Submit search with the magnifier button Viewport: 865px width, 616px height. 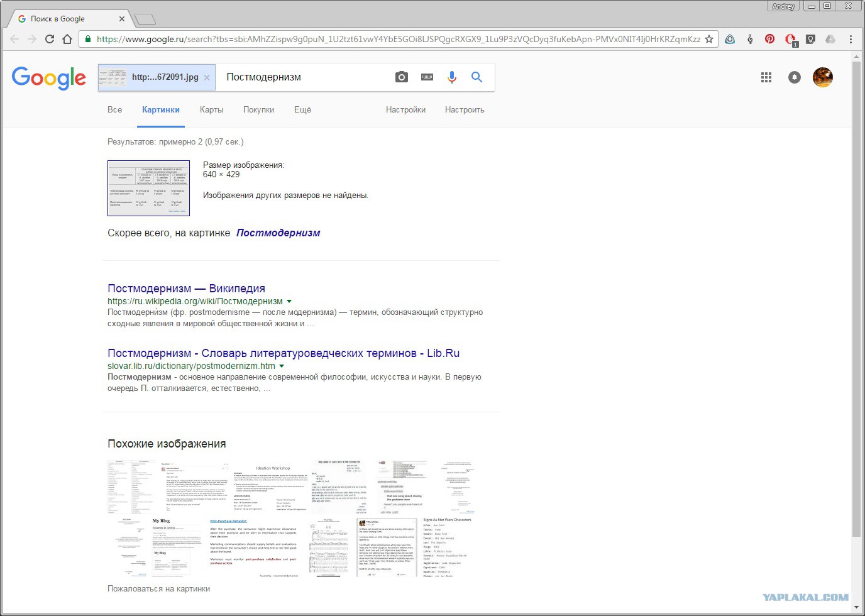tap(477, 77)
